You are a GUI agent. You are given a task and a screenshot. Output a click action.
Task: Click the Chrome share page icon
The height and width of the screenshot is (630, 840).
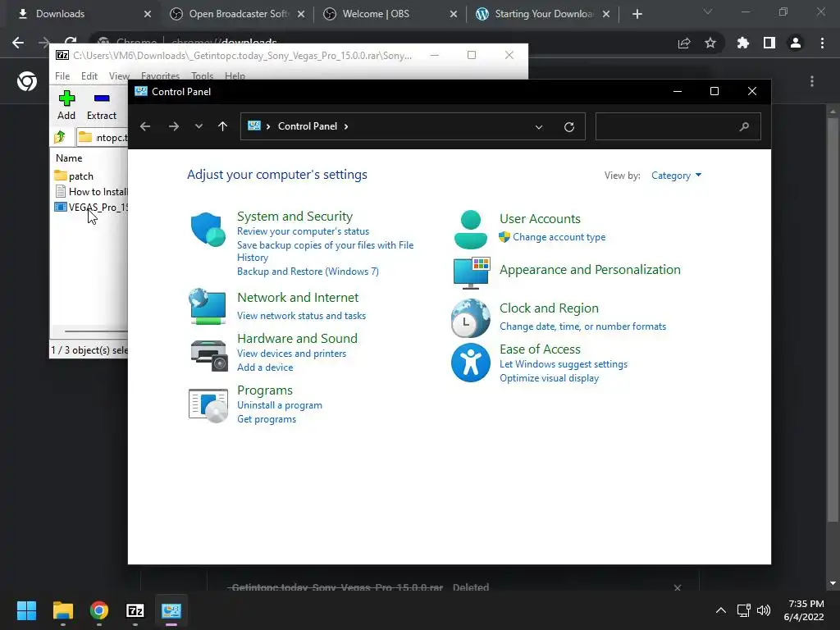click(684, 43)
